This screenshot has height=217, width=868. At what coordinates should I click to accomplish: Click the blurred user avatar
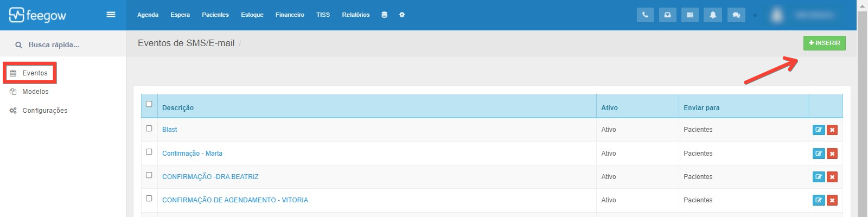coord(777,15)
